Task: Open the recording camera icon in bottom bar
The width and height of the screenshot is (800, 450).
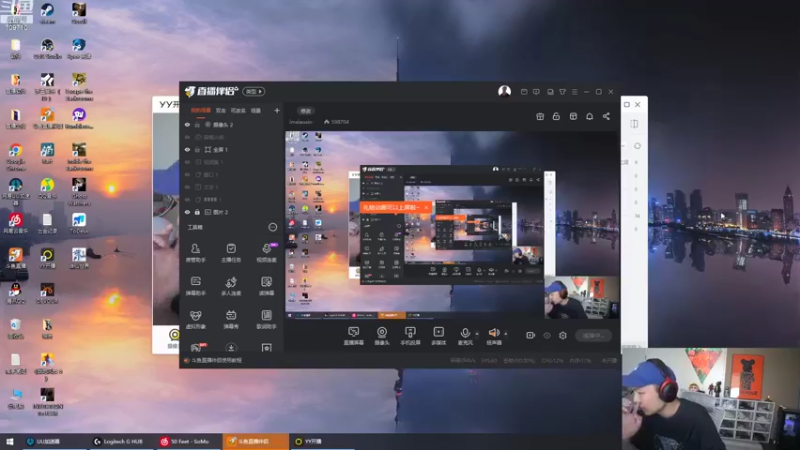Action: coord(531,335)
